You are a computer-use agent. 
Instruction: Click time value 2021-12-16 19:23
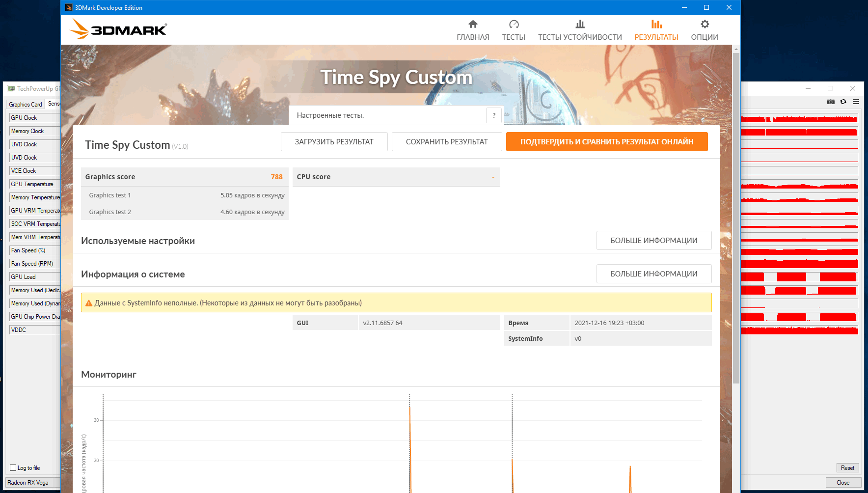[x=609, y=323]
